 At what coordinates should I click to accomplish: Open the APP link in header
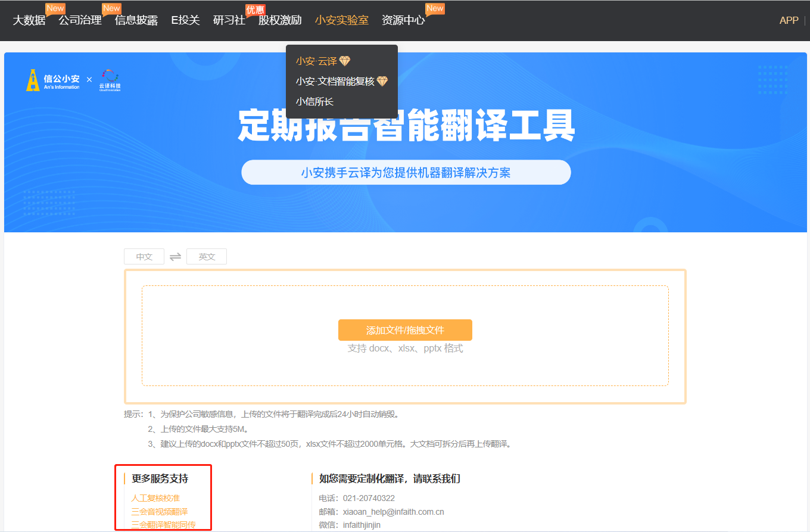pos(789,20)
